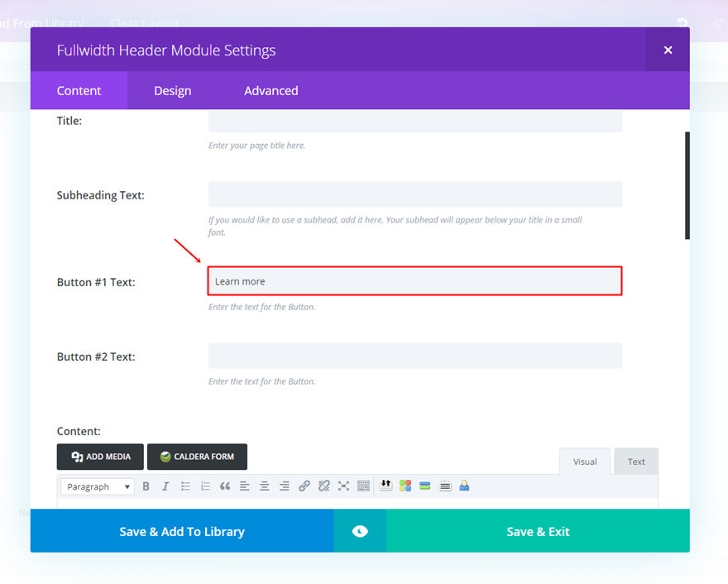
Task: Save and add module to library
Action: [181, 531]
